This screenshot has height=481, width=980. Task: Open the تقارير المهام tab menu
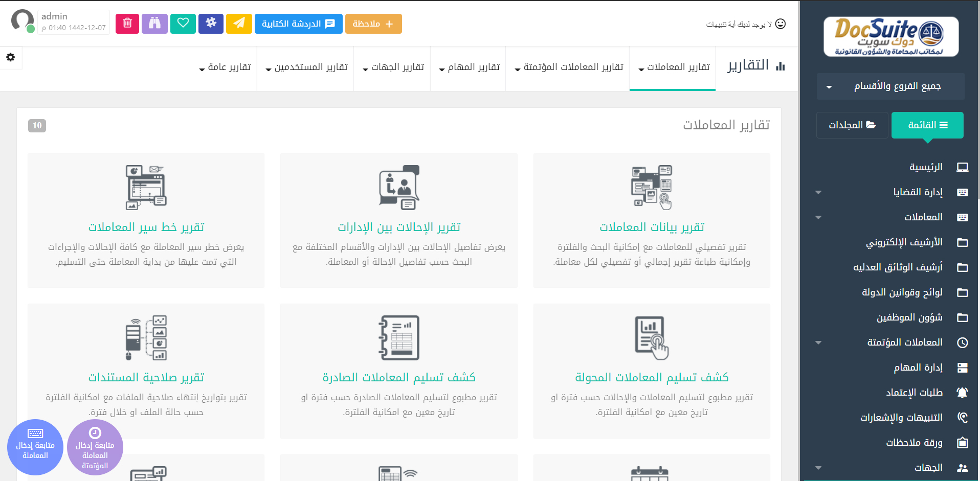(x=469, y=67)
